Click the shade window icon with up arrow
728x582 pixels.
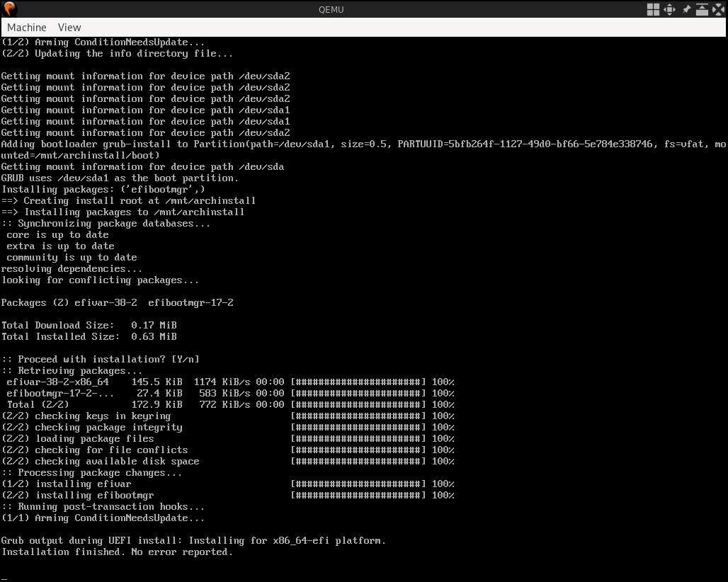tap(702, 9)
